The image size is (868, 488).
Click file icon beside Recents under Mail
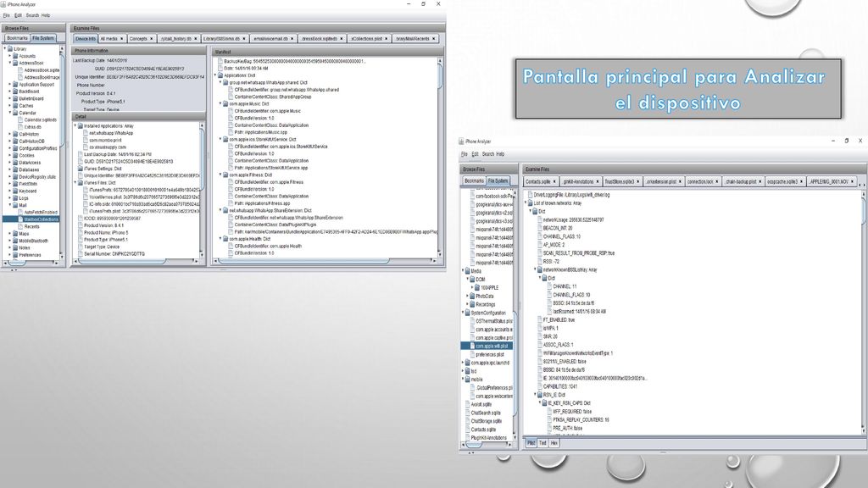pyautogui.click(x=20, y=226)
